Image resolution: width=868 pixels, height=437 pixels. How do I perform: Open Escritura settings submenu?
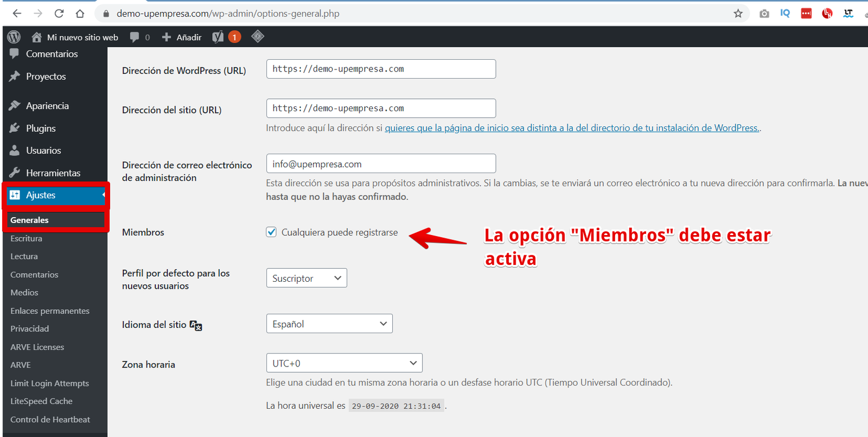26,238
